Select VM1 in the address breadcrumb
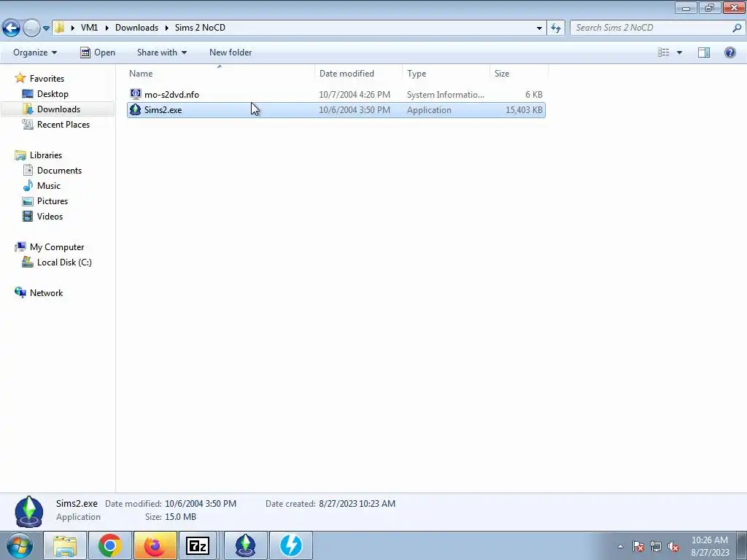Screen dimensions: 747x560 89,28
